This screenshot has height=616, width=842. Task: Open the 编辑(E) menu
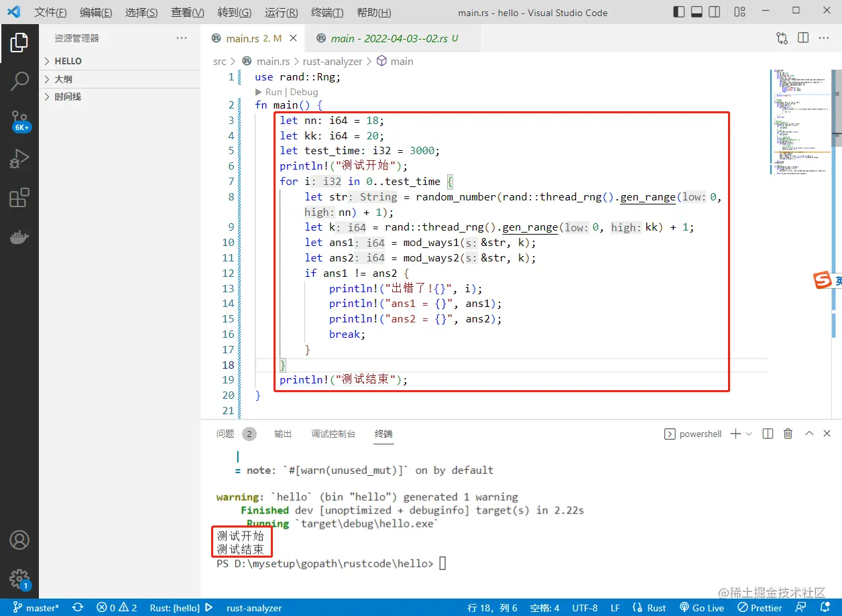[96, 13]
